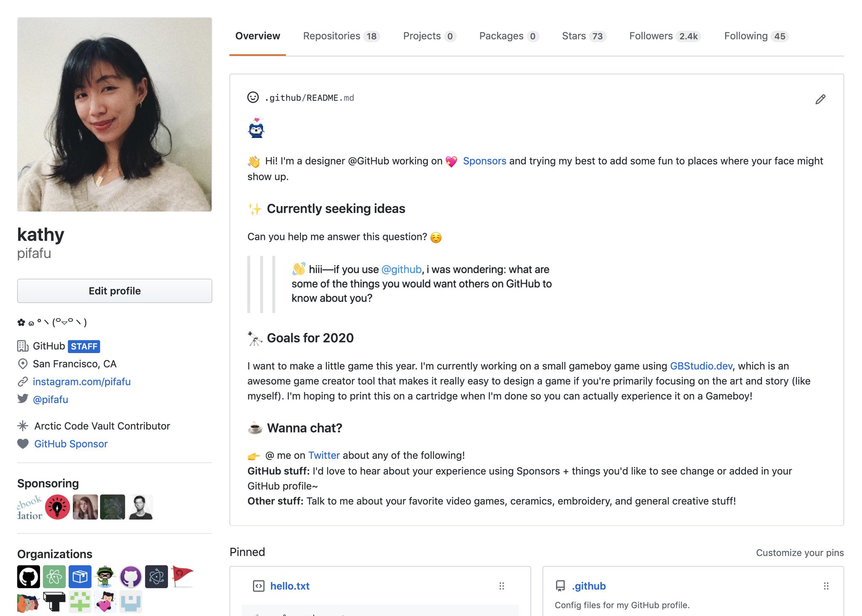Click the GitHub Sponsor link
862x616 pixels.
pos(71,444)
